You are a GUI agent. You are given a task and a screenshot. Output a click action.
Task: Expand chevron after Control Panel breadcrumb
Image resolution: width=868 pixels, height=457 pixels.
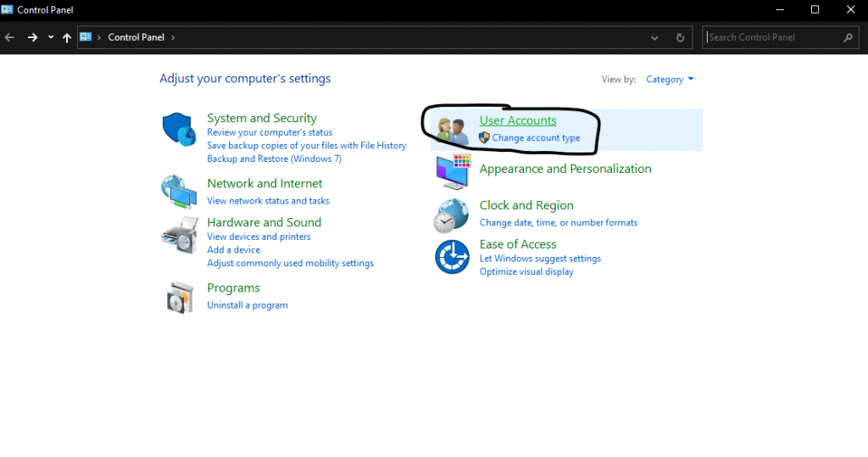tap(173, 37)
